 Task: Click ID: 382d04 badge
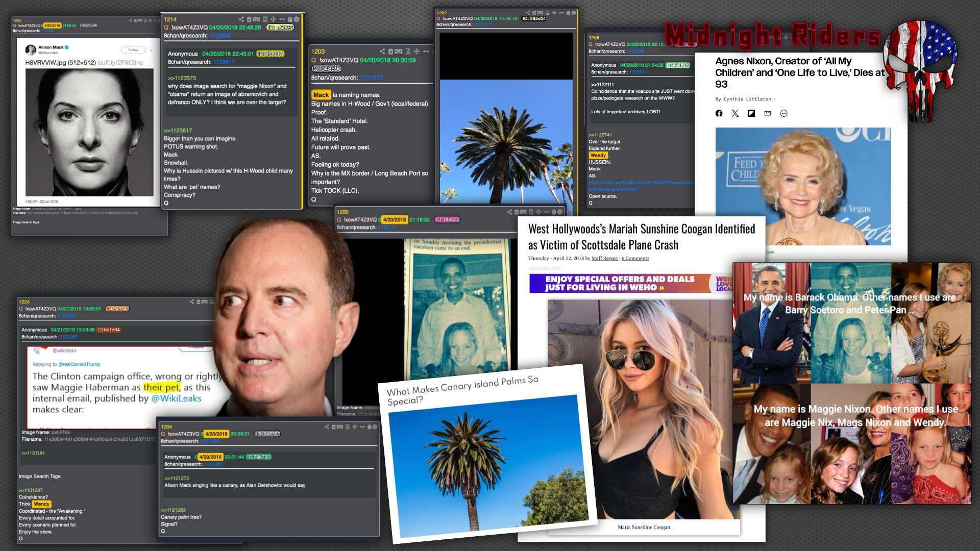pyautogui.click(x=534, y=18)
